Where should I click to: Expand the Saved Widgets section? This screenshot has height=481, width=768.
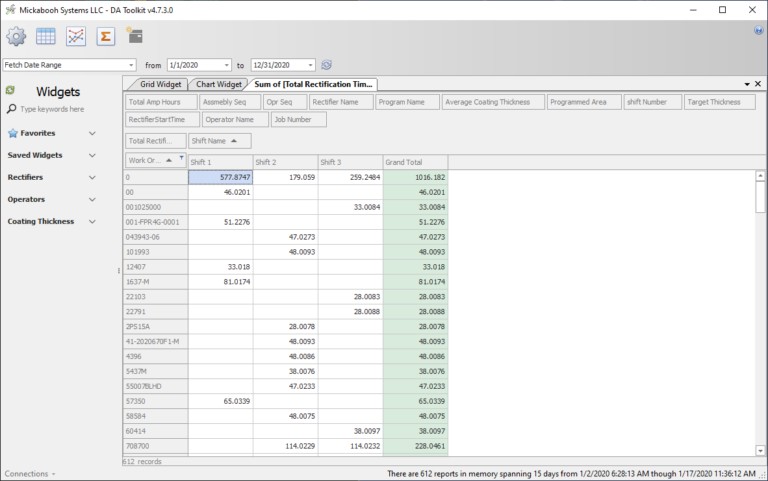pyautogui.click(x=92, y=155)
